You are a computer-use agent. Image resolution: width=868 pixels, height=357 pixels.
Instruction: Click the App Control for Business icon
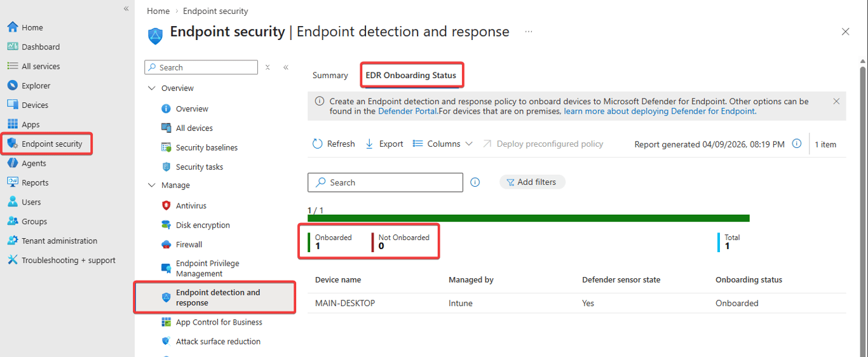(166, 322)
